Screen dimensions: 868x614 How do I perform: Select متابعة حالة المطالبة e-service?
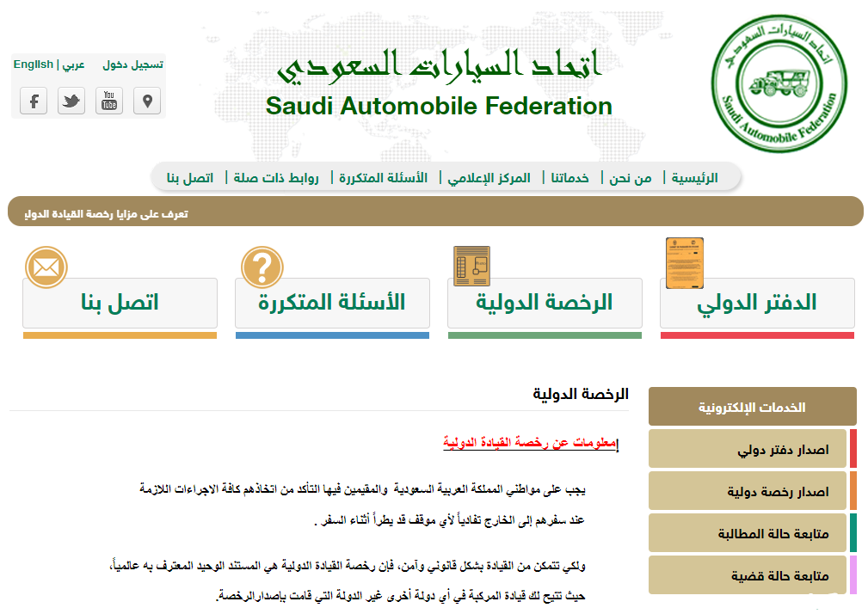pos(748,532)
